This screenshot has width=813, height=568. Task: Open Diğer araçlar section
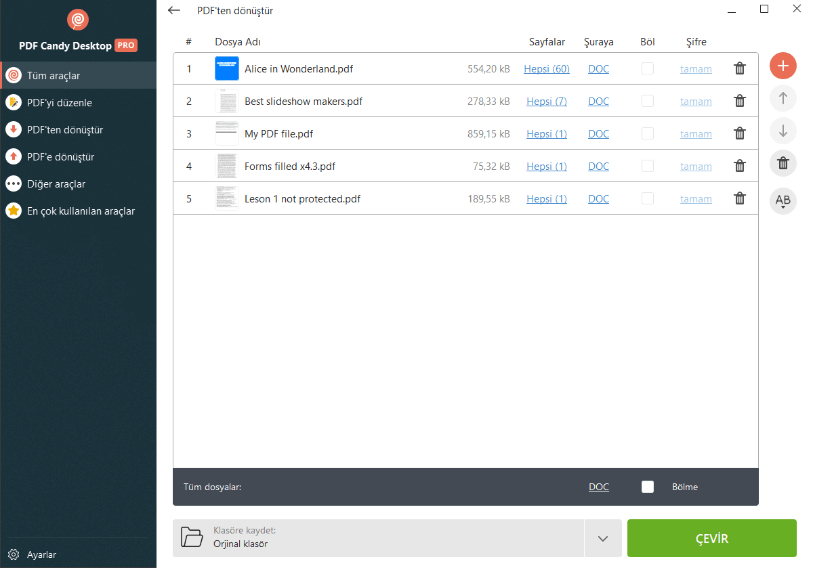(x=78, y=184)
